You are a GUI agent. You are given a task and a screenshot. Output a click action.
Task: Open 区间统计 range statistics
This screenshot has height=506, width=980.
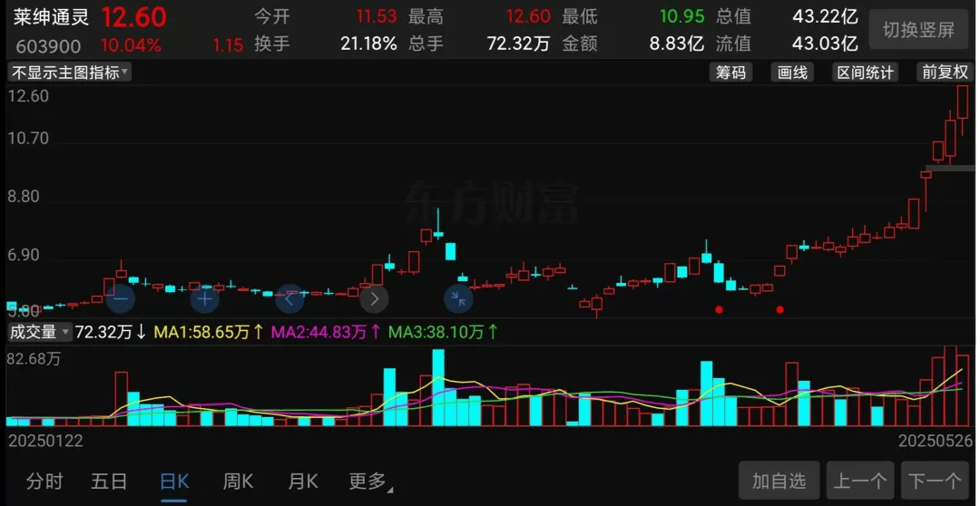[866, 73]
